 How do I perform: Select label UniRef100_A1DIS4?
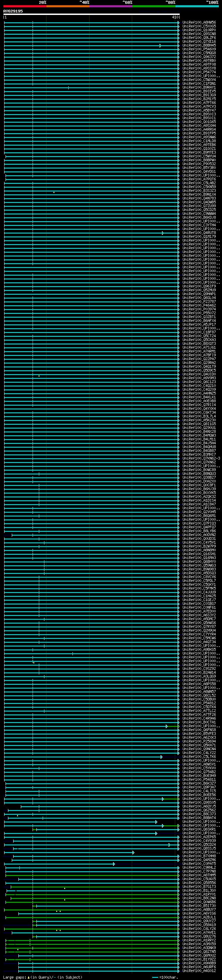pos(199,500)
